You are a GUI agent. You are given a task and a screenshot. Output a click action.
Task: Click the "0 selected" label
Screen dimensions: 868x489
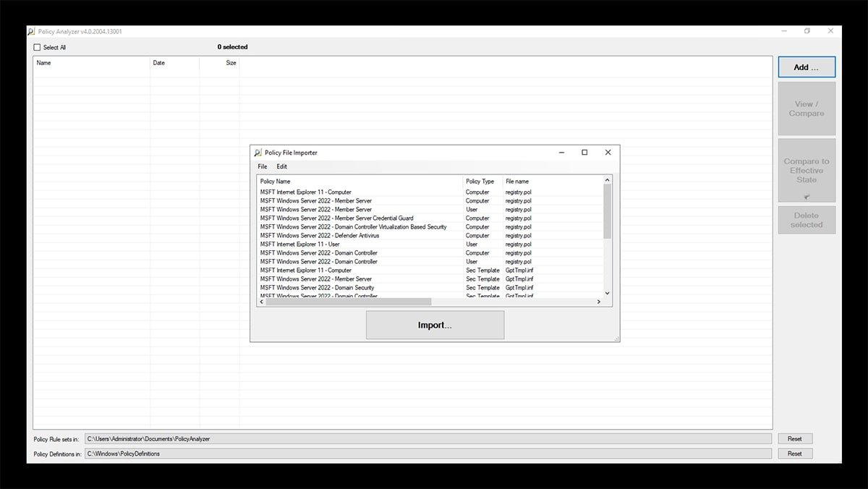pyautogui.click(x=232, y=47)
